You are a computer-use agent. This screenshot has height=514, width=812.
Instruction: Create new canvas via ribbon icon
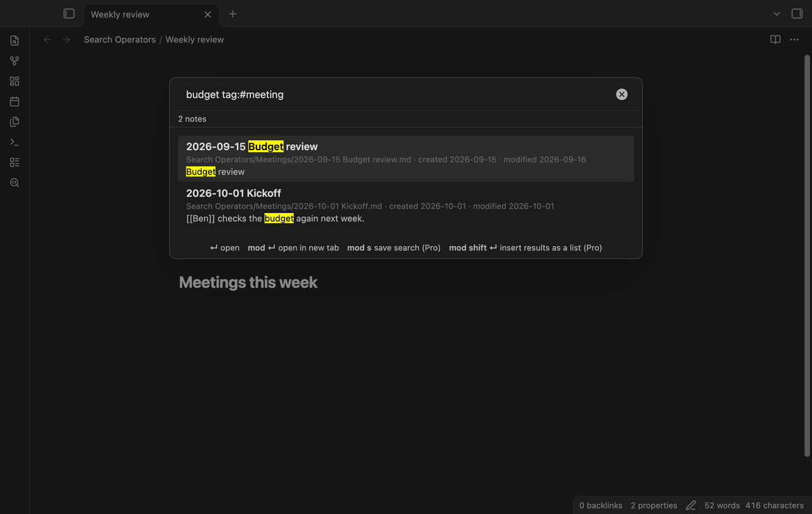tap(14, 81)
